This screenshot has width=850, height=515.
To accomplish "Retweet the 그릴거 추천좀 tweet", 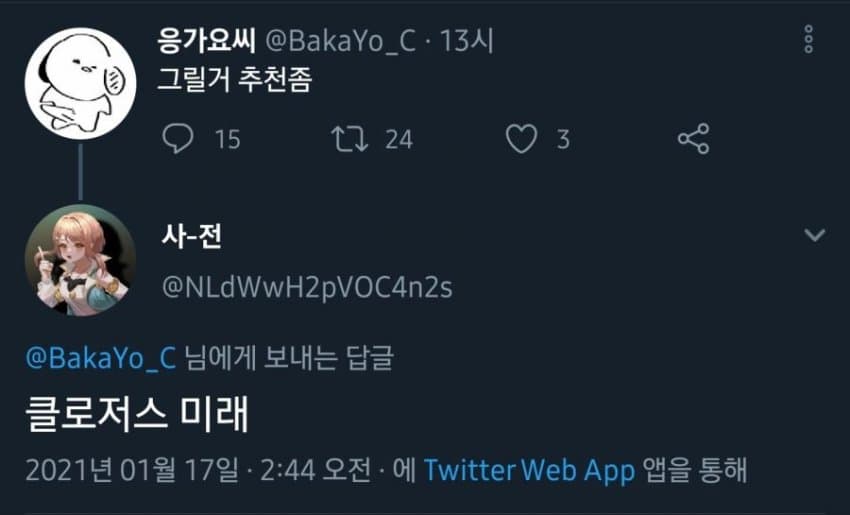I will [x=350, y=139].
